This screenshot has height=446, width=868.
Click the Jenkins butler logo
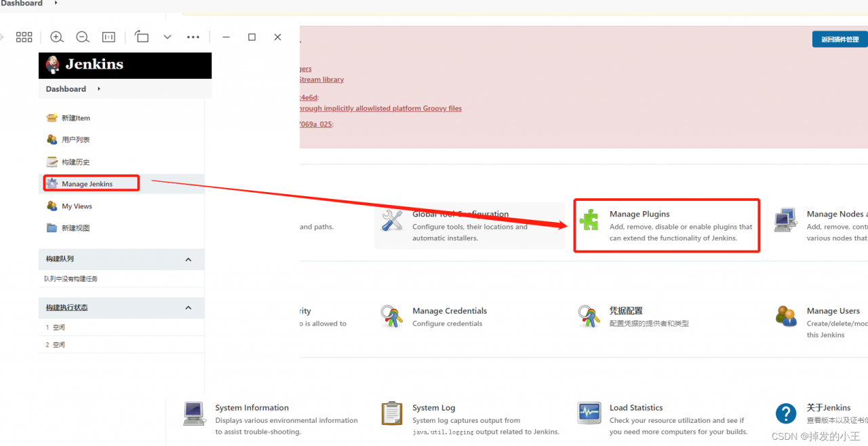(53, 65)
